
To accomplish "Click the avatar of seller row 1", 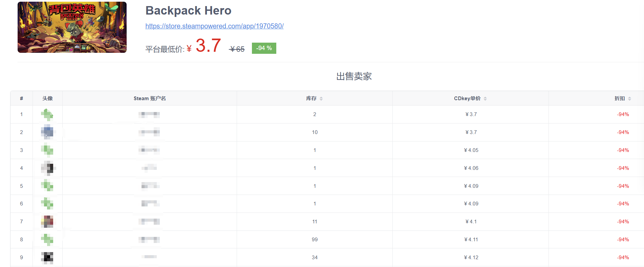I will (47, 115).
